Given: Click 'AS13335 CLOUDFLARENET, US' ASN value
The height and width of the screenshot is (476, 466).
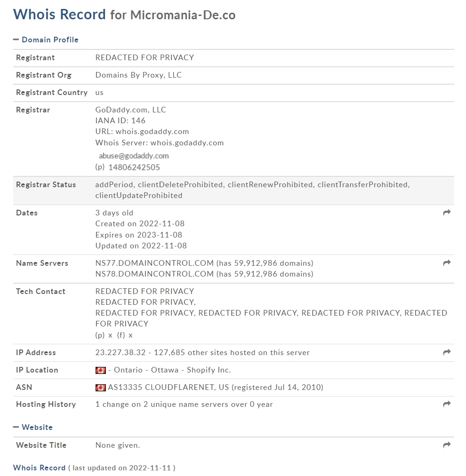Looking at the screenshot, I should tap(169, 388).
